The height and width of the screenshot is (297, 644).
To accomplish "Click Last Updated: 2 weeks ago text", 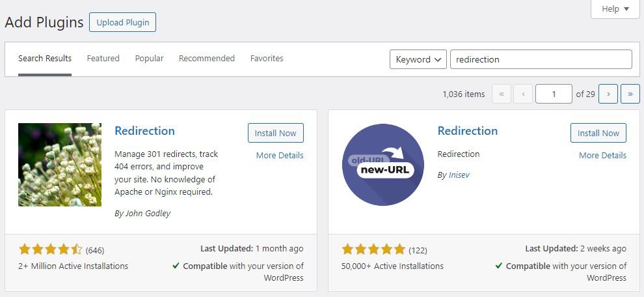I will pyautogui.click(x=576, y=249).
